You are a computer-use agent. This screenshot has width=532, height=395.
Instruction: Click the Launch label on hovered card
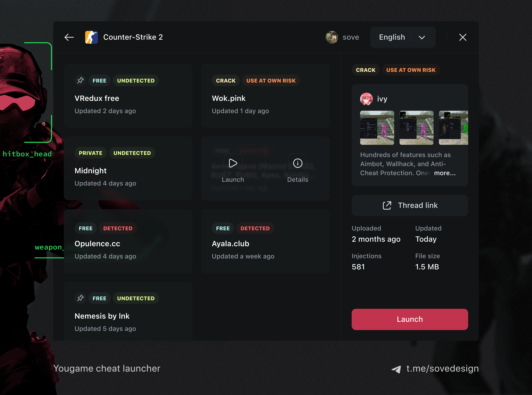[233, 180]
